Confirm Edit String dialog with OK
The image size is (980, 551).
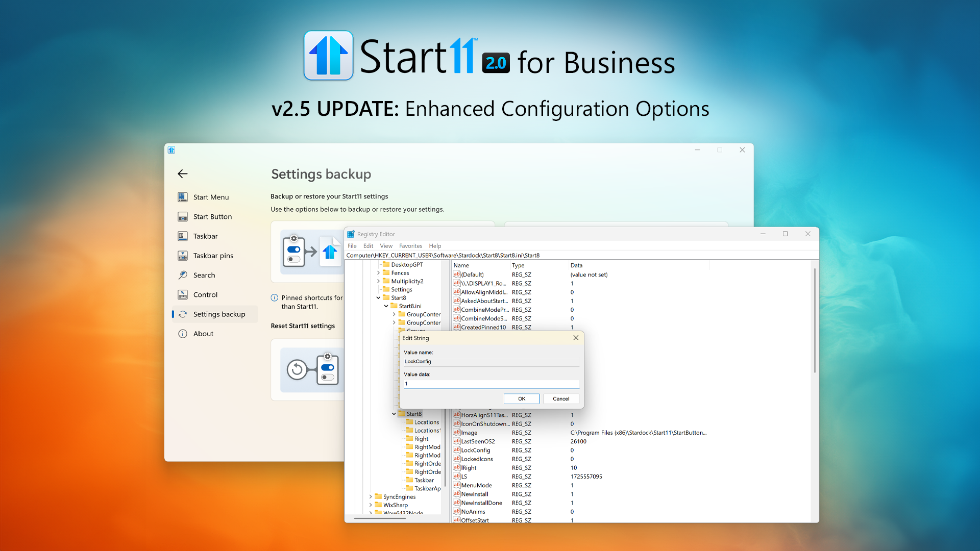[x=522, y=399]
